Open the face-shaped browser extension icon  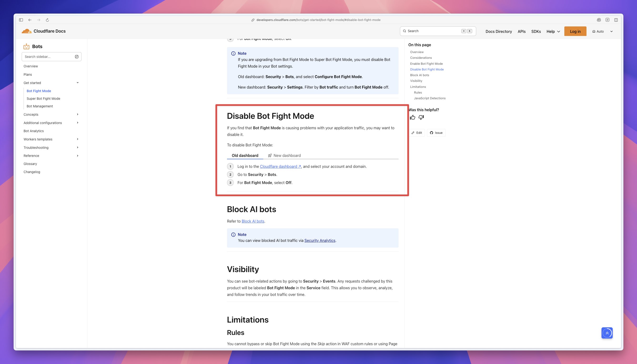[x=599, y=20]
